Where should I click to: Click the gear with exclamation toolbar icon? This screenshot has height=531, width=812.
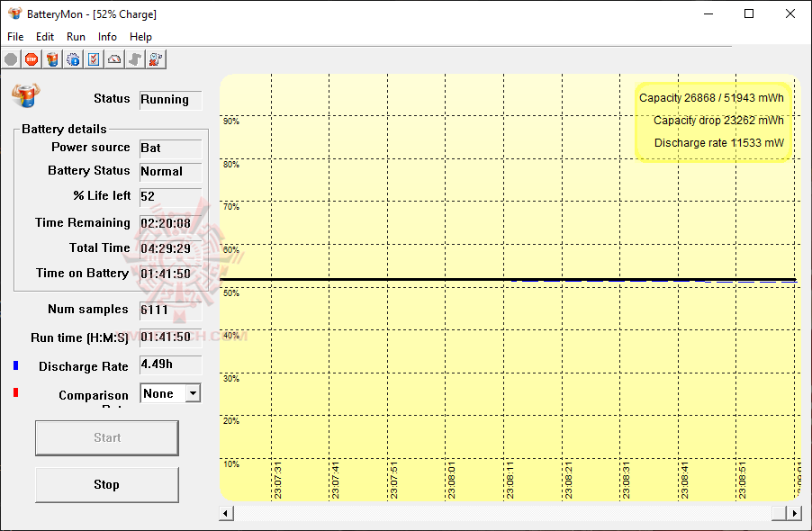point(73,59)
